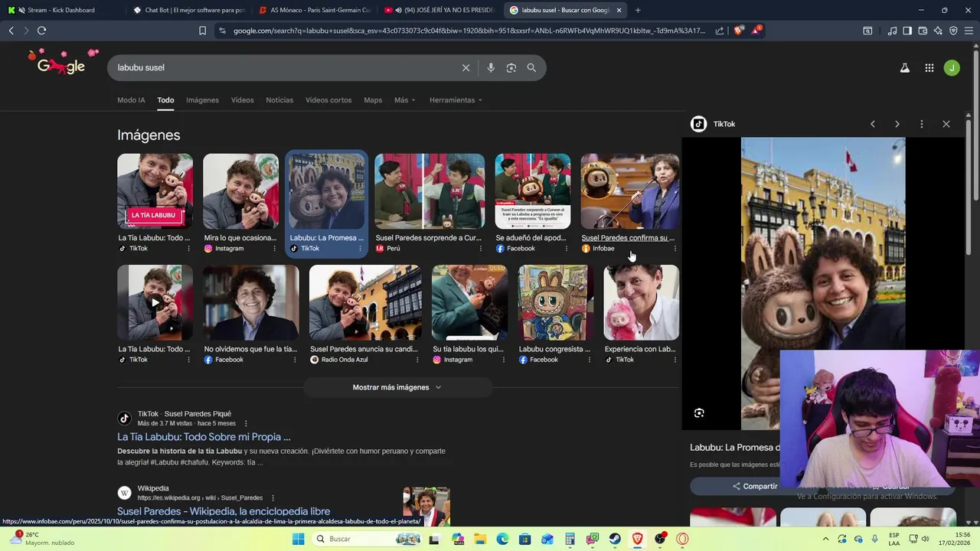Click Compartir button in preview panel

755,486
